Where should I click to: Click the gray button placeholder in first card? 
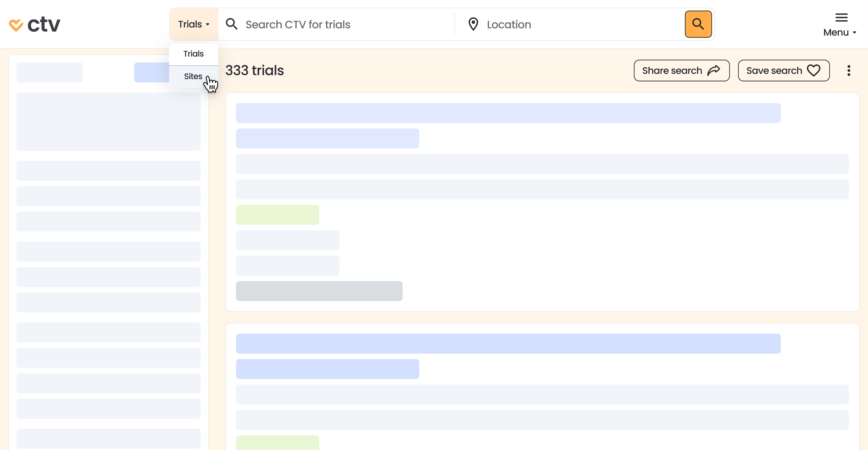click(x=319, y=291)
